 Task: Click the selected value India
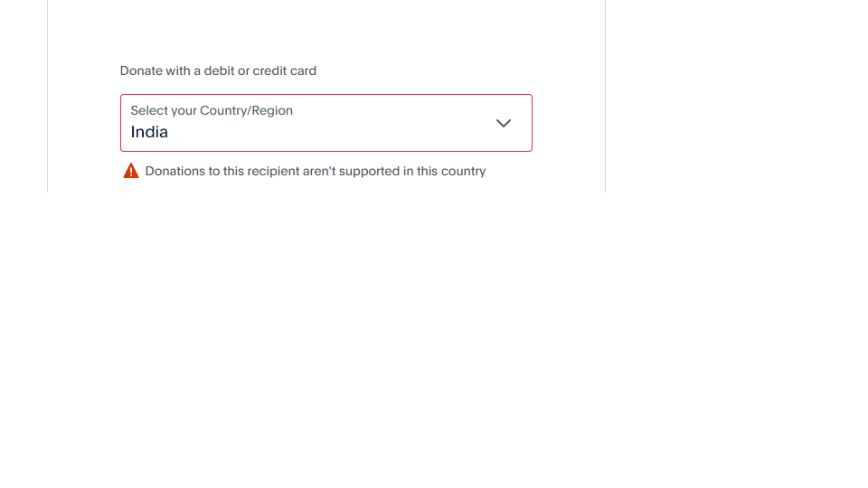point(149,132)
